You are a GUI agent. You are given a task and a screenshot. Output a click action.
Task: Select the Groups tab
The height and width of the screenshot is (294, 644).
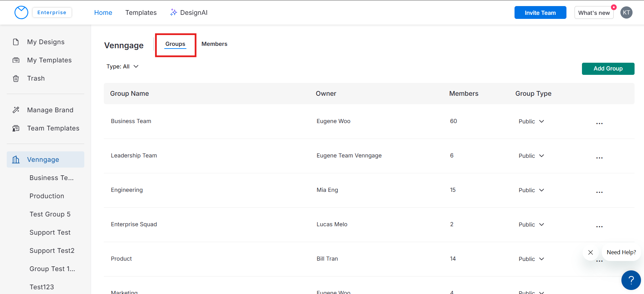(x=175, y=44)
